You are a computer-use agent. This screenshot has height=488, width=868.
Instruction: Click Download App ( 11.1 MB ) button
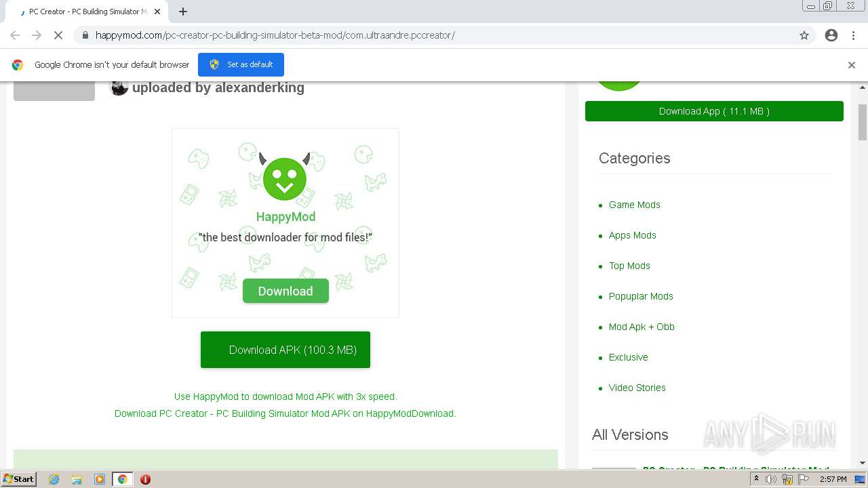(714, 111)
